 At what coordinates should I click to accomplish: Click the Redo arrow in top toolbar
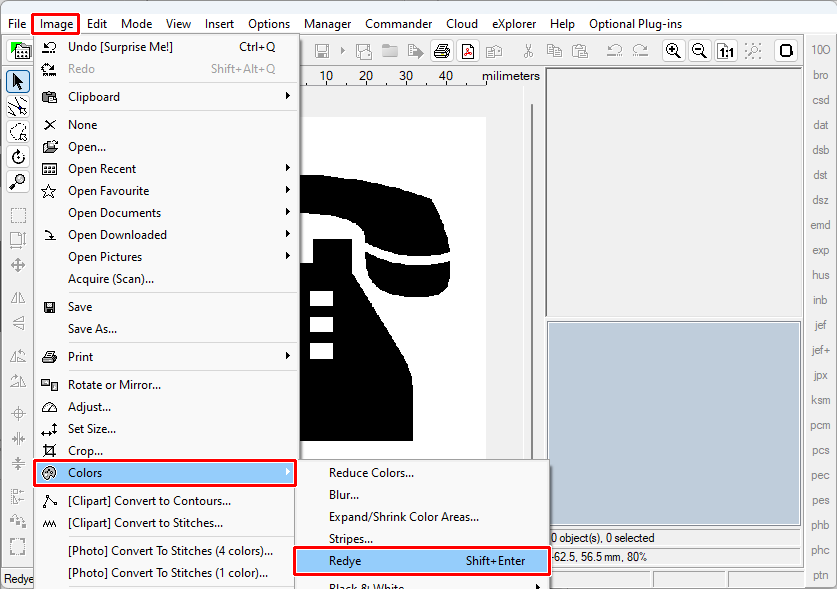point(640,51)
